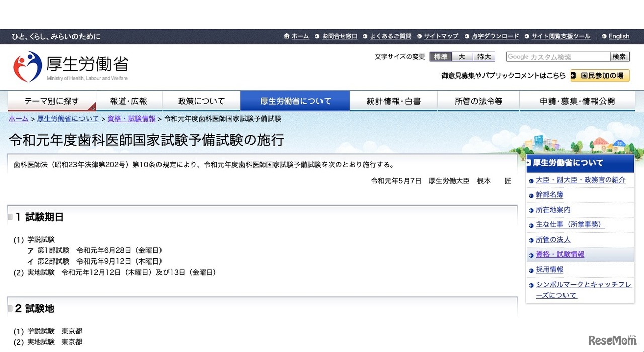Click the home icon in the utility bar
The width and height of the screenshot is (644, 352).
[287, 36]
